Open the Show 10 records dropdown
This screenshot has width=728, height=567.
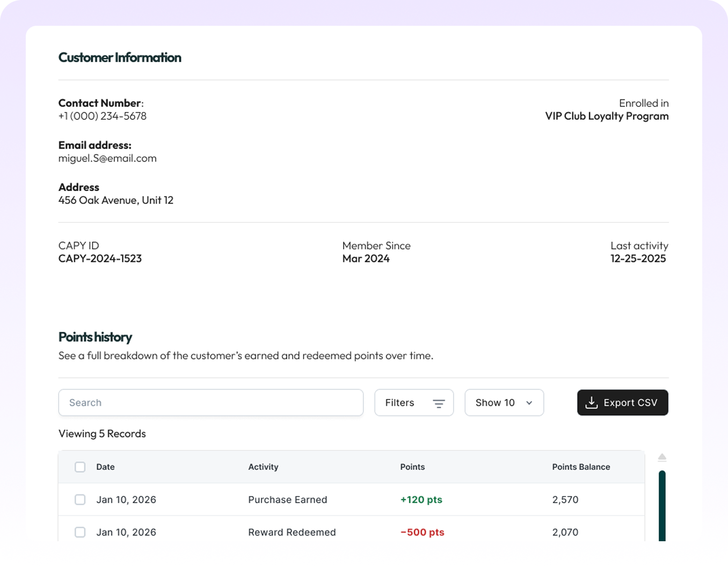click(504, 403)
